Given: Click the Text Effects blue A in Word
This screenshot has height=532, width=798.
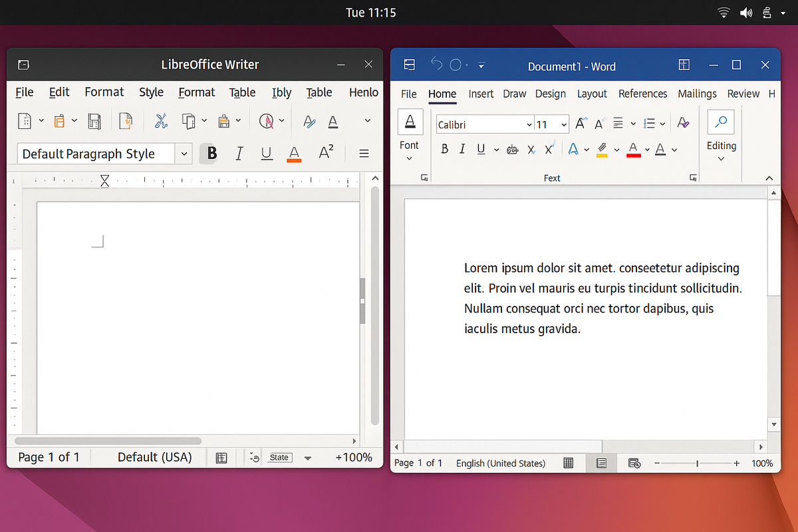Looking at the screenshot, I should point(573,149).
